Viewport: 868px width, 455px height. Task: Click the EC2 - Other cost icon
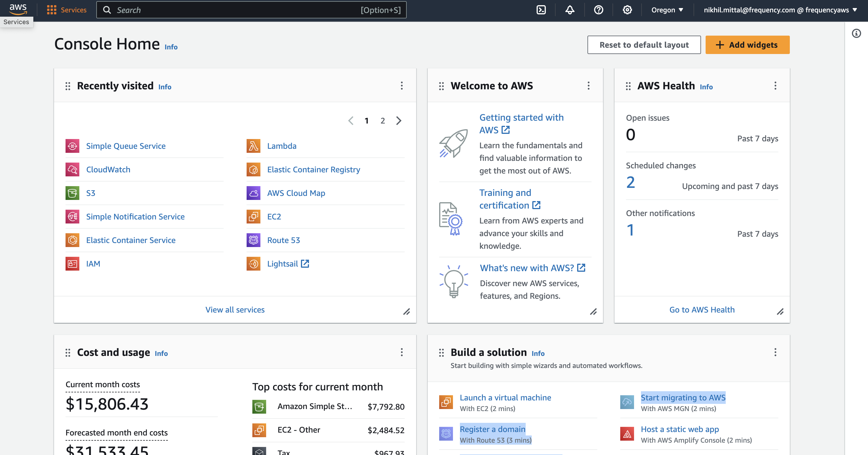(259, 430)
